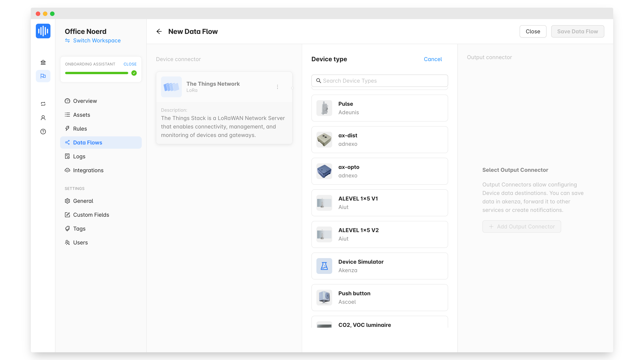Click the Push button device thumbnail
The image size is (644, 360).
324,298
